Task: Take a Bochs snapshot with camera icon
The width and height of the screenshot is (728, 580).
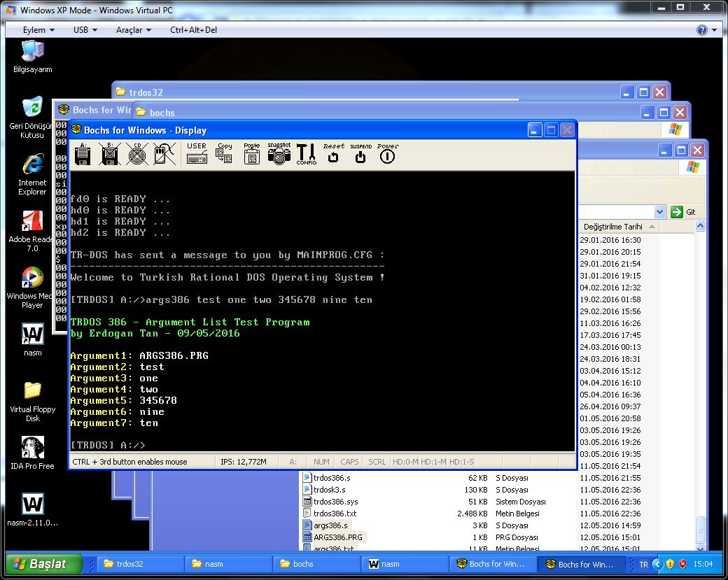Action: (x=279, y=154)
